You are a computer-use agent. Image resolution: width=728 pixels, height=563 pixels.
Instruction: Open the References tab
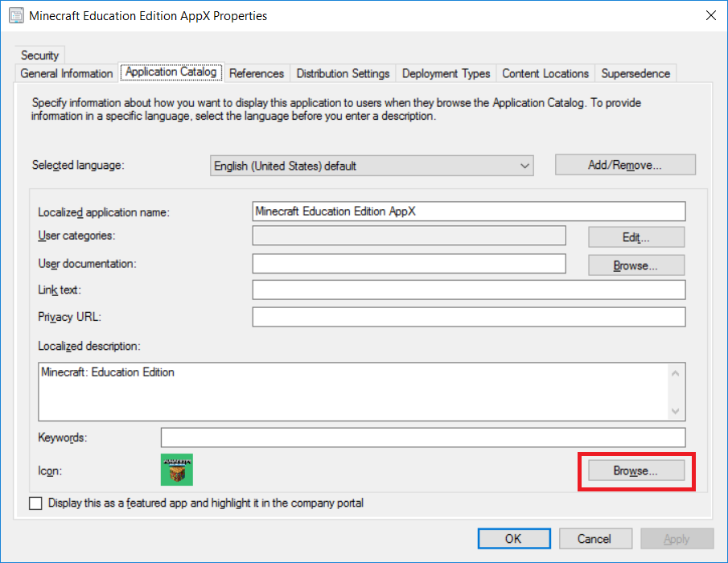pos(257,73)
